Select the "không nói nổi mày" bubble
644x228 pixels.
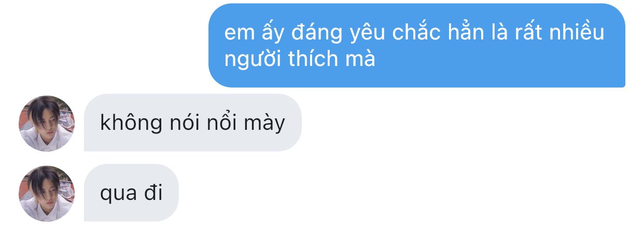pos(192,123)
